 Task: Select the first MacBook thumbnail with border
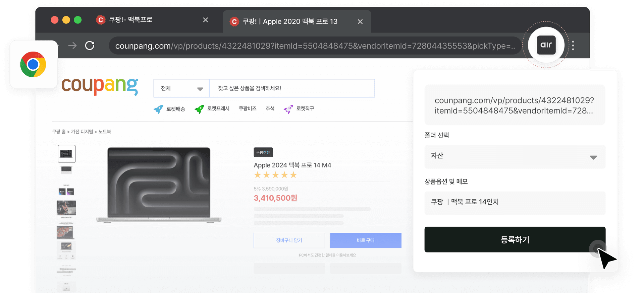click(x=67, y=154)
